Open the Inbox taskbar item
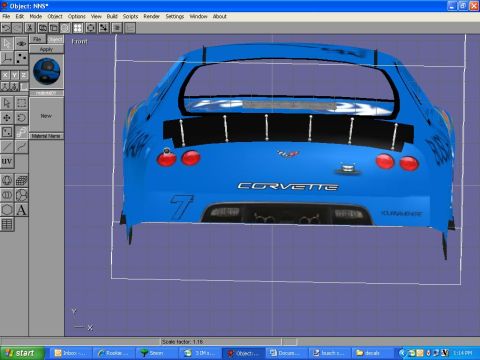The width and height of the screenshot is (480, 360). pos(70,353)
